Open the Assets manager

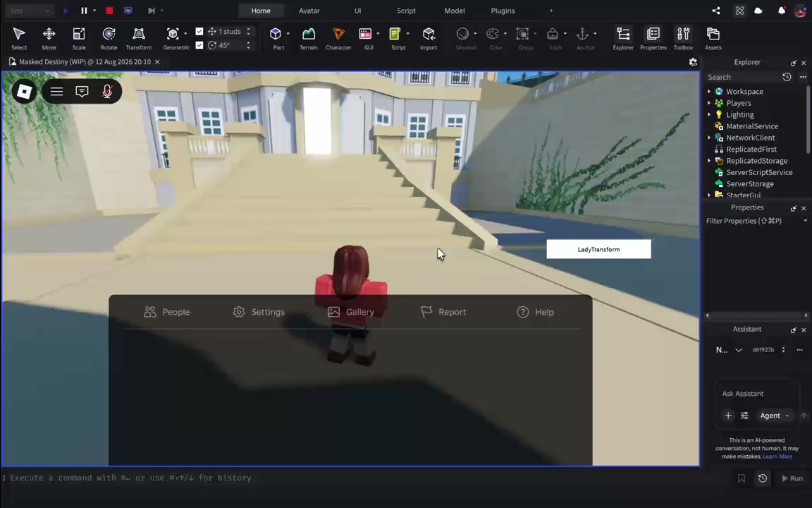tap(713, 38)
